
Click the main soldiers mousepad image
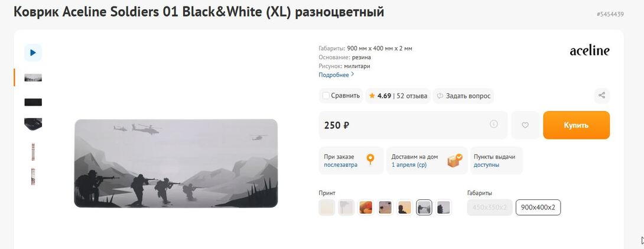click(x=176, y=163)
